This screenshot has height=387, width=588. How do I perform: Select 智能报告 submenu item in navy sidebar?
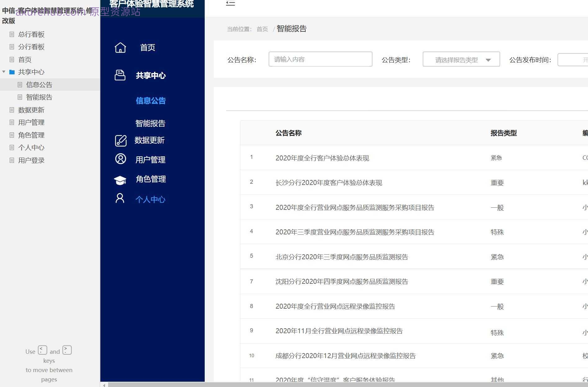150,123
